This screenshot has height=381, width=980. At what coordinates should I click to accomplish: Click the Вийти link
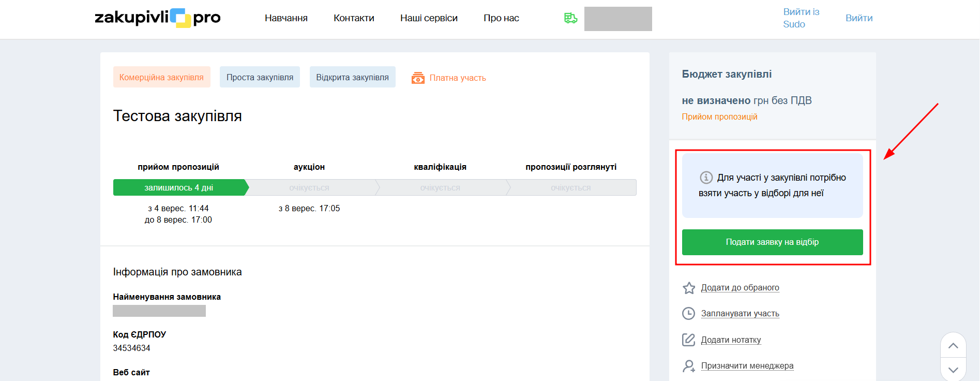click(858, 18)
